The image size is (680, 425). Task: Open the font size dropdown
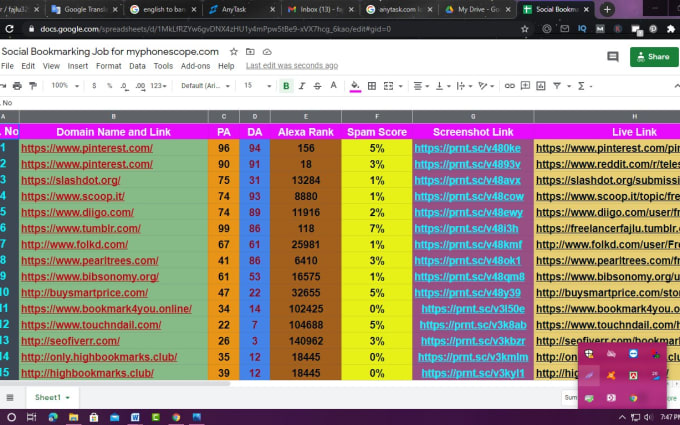(x=257, y=86)
